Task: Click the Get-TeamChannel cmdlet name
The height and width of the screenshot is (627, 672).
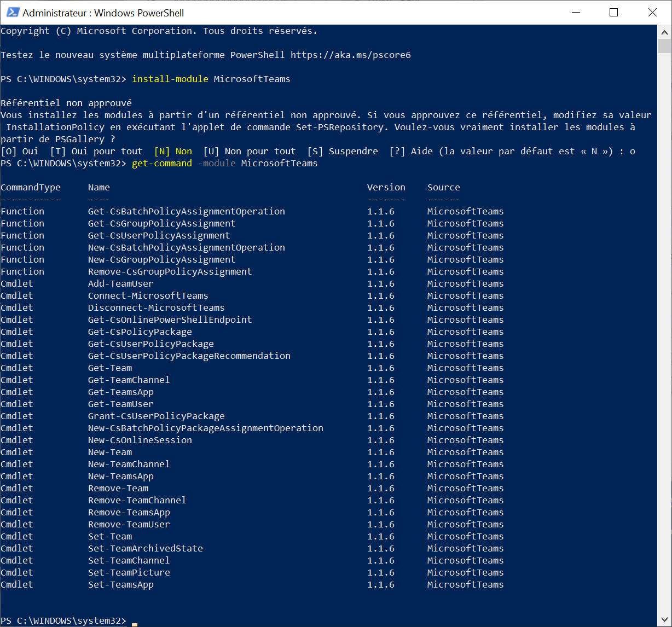Action: pyautogui.click(x=129, y=380)
